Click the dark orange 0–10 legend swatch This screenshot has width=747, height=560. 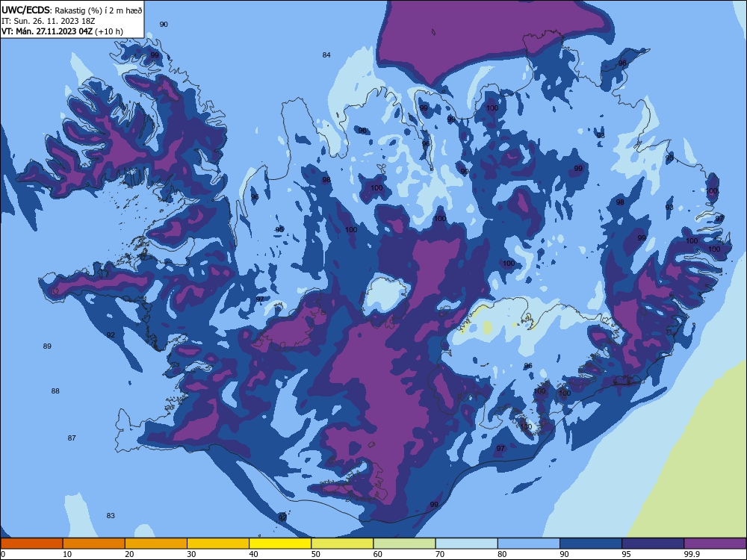(x=31, y=544)
